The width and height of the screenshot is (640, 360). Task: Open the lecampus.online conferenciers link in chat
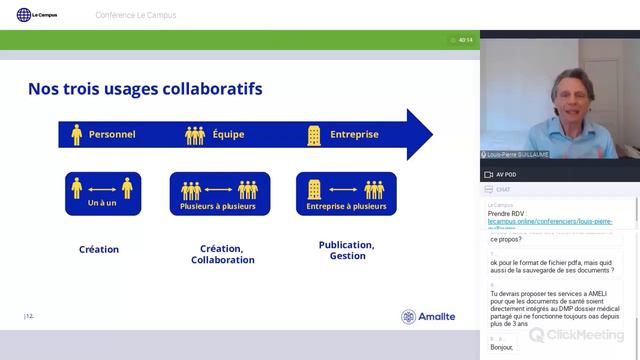click(550, 222)
